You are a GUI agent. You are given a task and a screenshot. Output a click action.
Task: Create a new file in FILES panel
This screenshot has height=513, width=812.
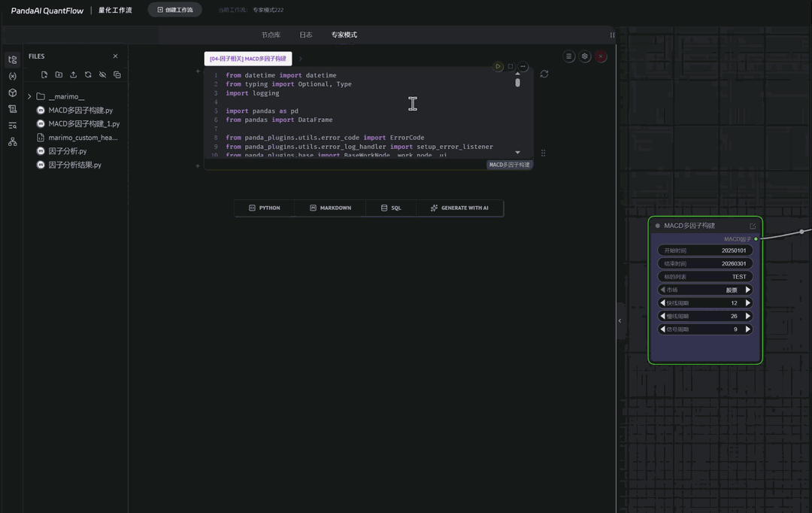[x=44, y=74]
